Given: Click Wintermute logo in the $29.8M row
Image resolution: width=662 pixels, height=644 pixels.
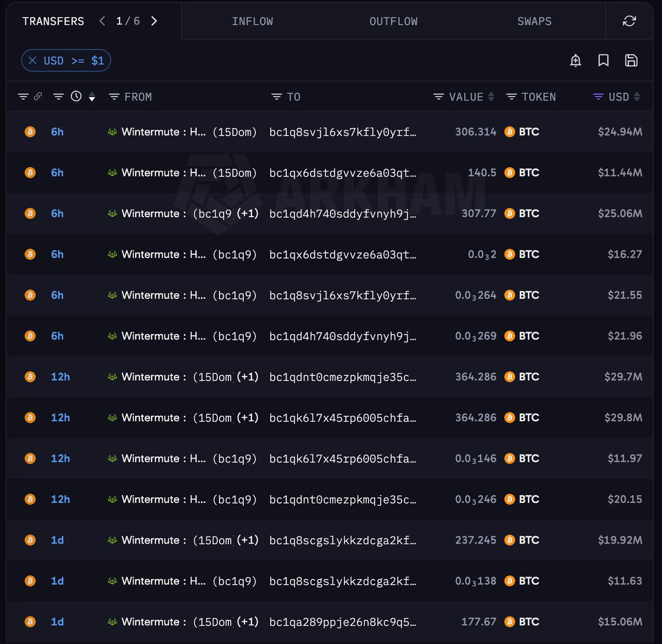Looking at the screenshot, I should (x=113, y=417).
